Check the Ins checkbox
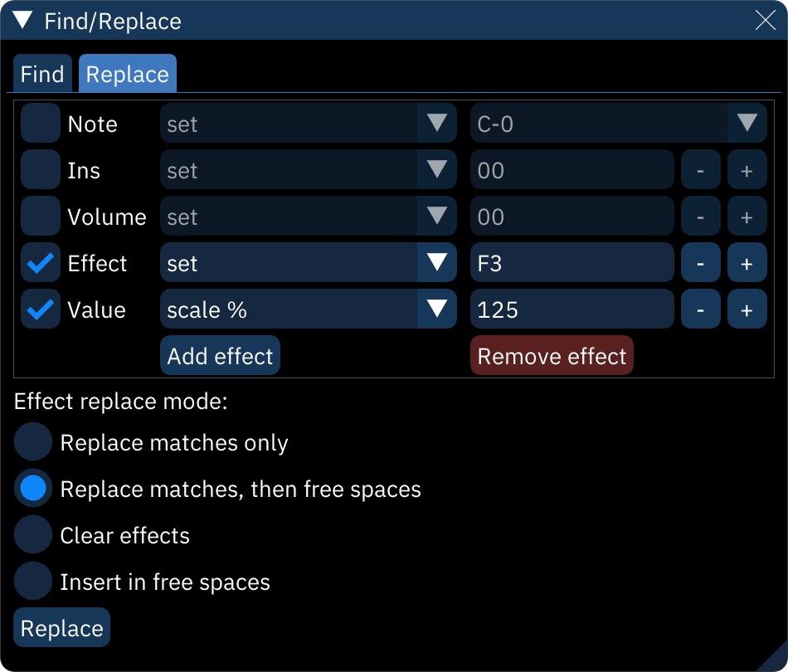 click(x=41, y=169)
